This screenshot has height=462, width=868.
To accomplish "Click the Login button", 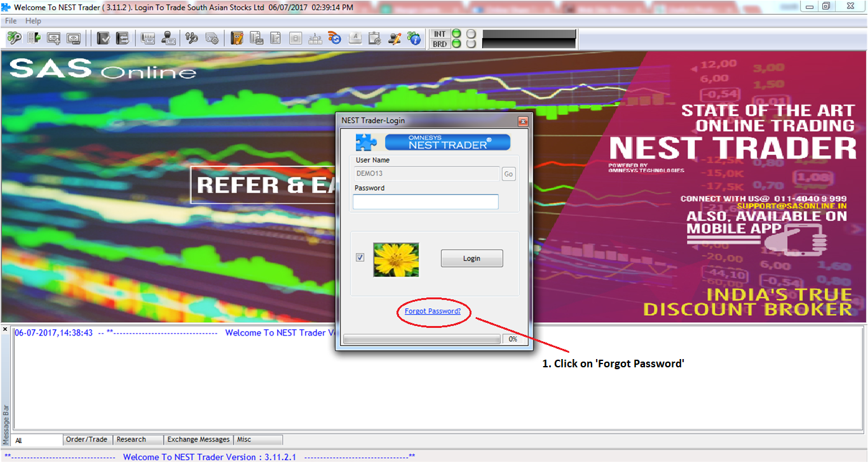I will (471, 258).
